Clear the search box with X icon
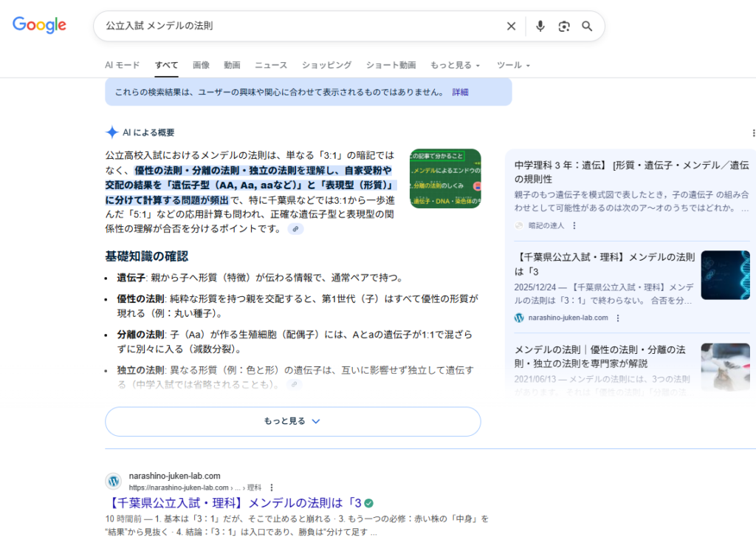 pyautogui.click(x=511, y=27)
